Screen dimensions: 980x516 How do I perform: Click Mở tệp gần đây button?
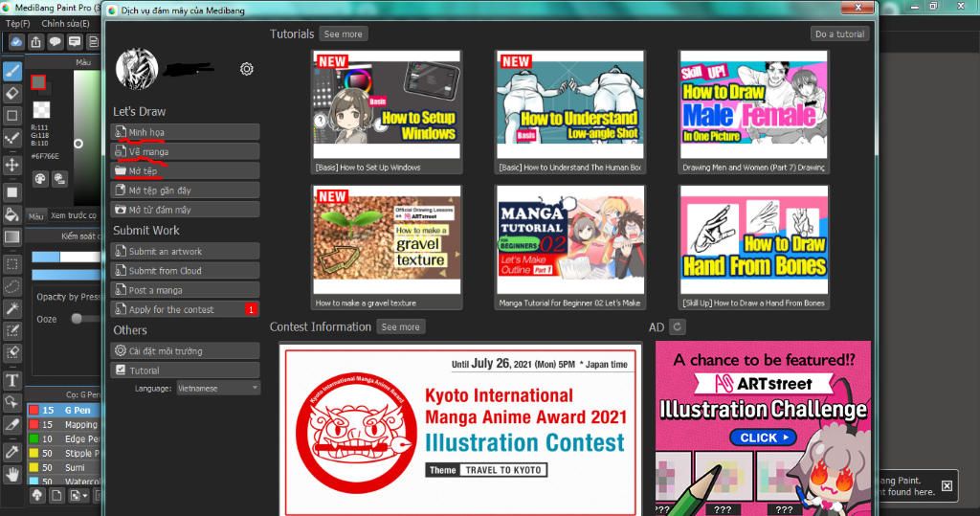click(186, 191)
